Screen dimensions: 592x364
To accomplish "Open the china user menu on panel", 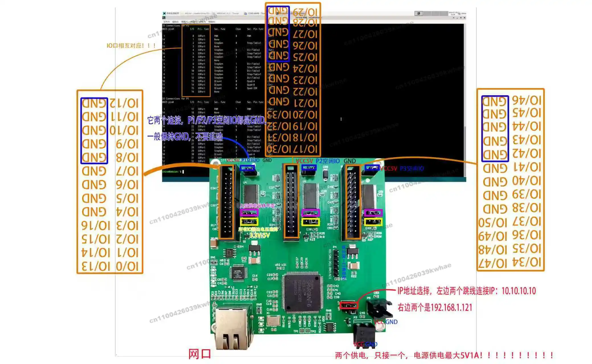I will 464,13.
